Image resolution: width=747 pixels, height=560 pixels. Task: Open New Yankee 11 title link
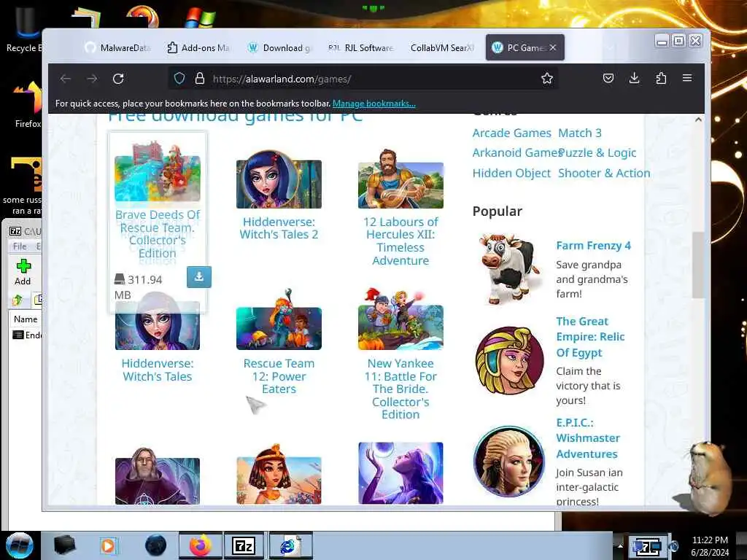tap(400, 389)
